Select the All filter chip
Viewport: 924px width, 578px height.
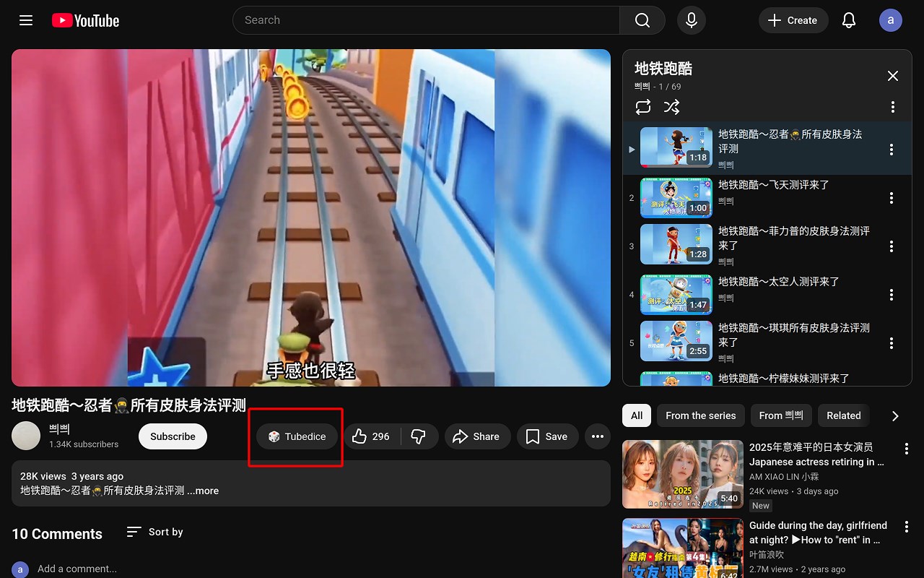point(637,415)
